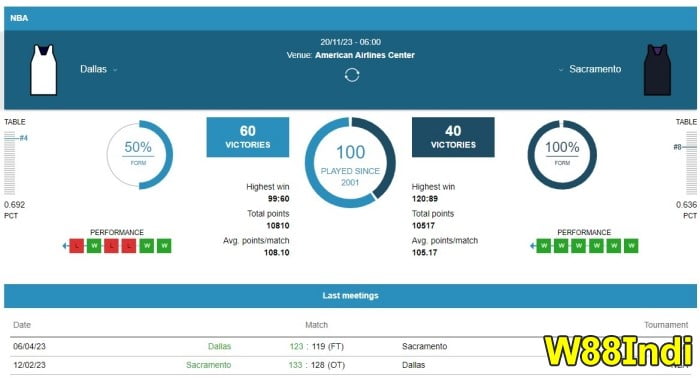700x378 pixels.
Task: Click the arrow left of Sacramento performance boxes
Action: click(532, 246)
